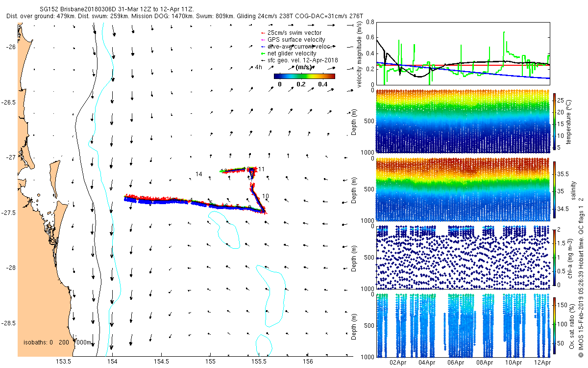Image resolution: width=588 pixels, height=368 pixels.
Task: Click the velocity magnitude line plot
Action: coord(463,53)
